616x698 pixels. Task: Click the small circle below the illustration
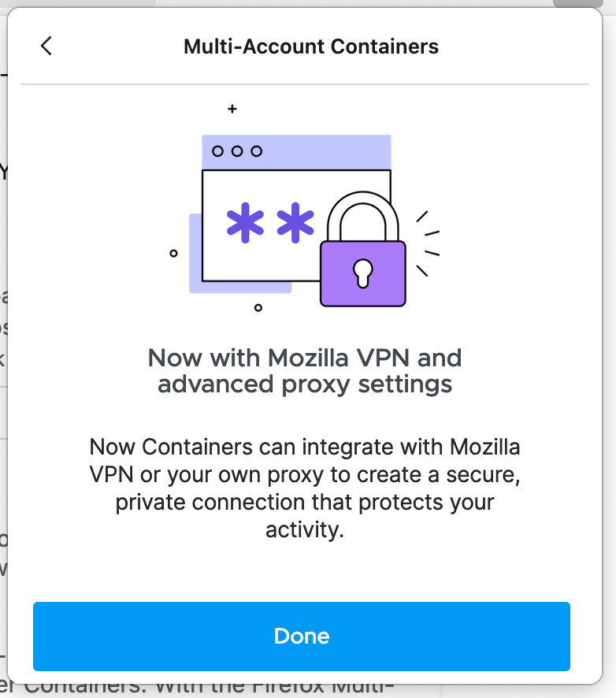click(258, 309)
